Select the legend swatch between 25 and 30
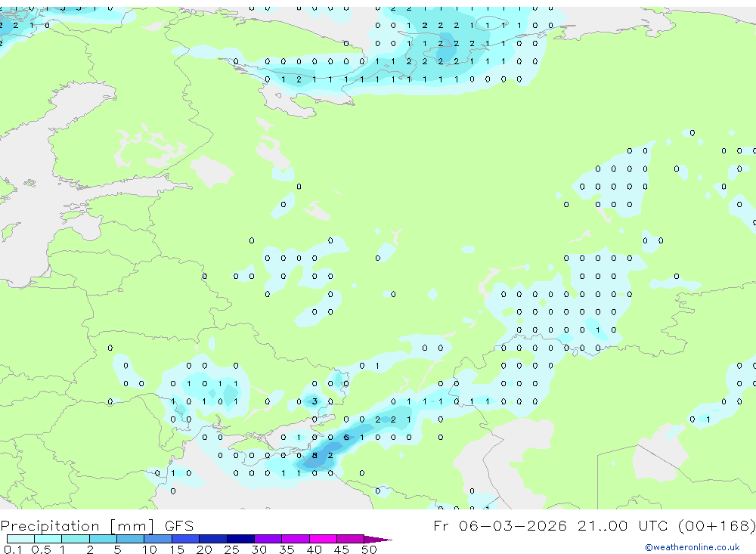Image resolution: width=756 pixels, height=554 pixels. 240,539
